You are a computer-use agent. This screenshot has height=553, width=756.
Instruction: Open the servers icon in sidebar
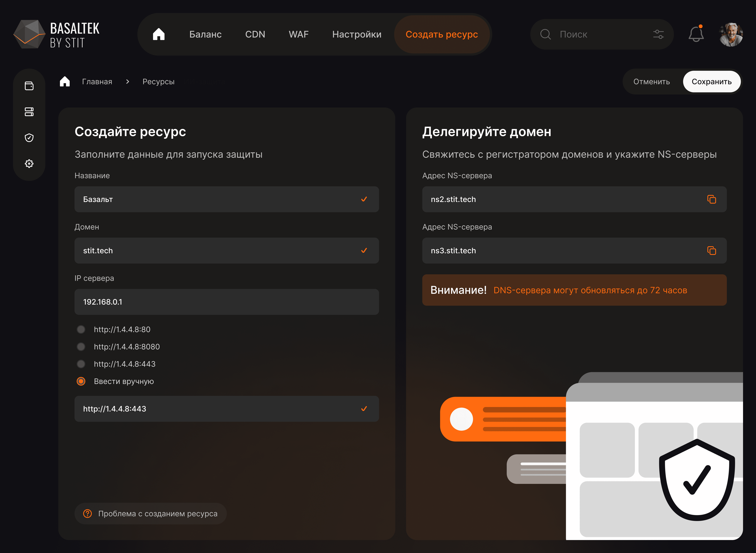pos(29,112)
